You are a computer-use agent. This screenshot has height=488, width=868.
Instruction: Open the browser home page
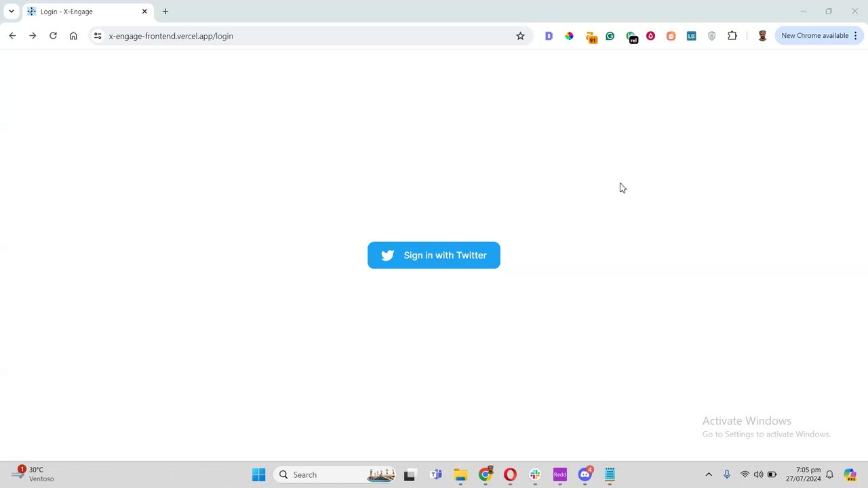tap(73, 36)
